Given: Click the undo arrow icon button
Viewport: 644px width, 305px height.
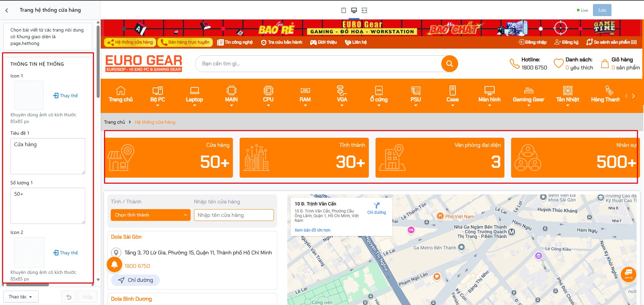Looking at the screenshot, I should (x=69, y=297).
